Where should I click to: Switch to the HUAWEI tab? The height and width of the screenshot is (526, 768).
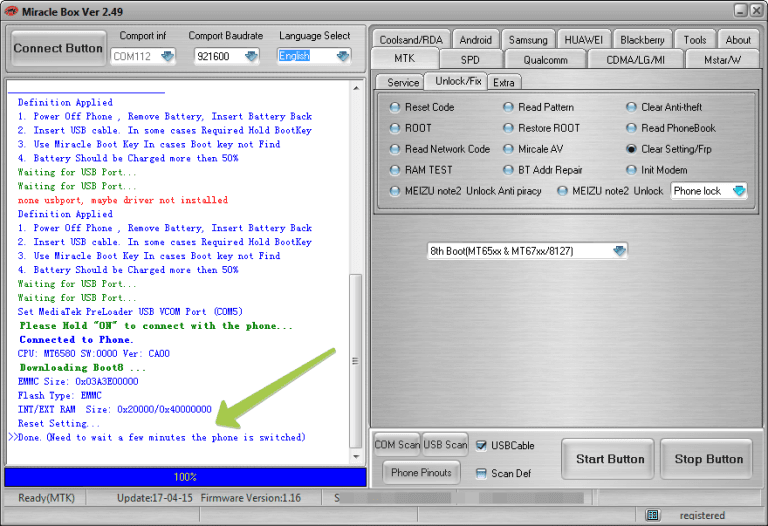(583, 40)
